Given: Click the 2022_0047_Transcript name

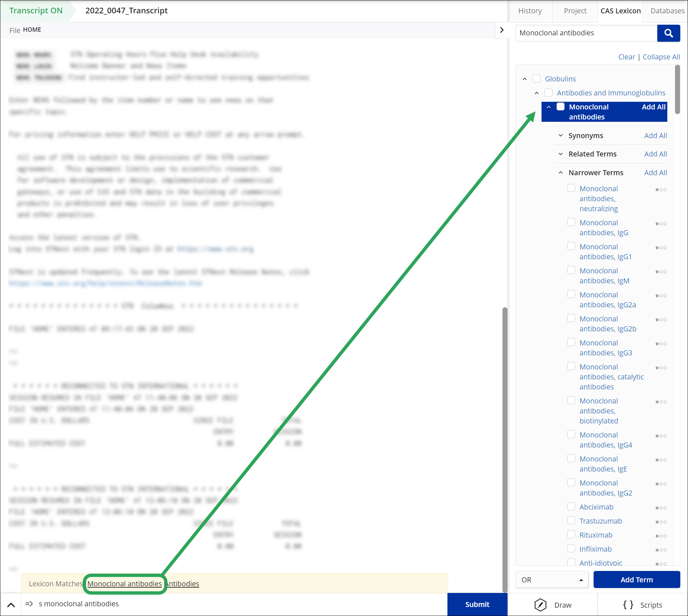Looking at the screenshot, I should [x=126, y=11].
